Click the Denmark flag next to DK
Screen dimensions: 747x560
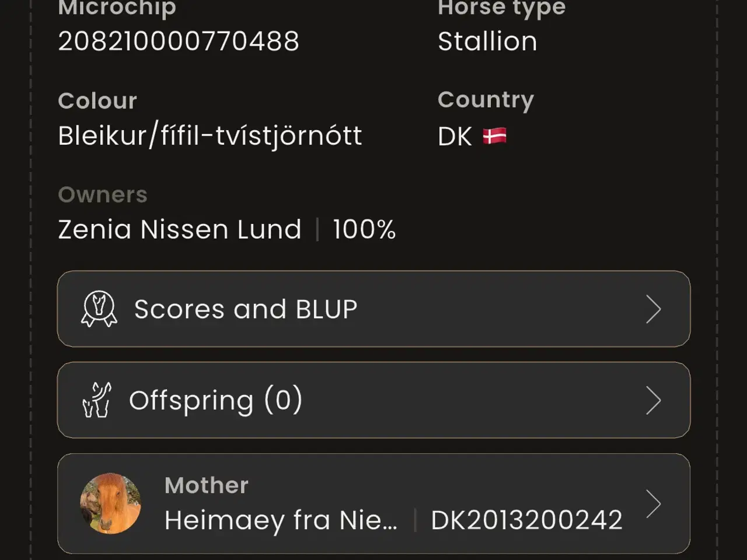(494, 135)
